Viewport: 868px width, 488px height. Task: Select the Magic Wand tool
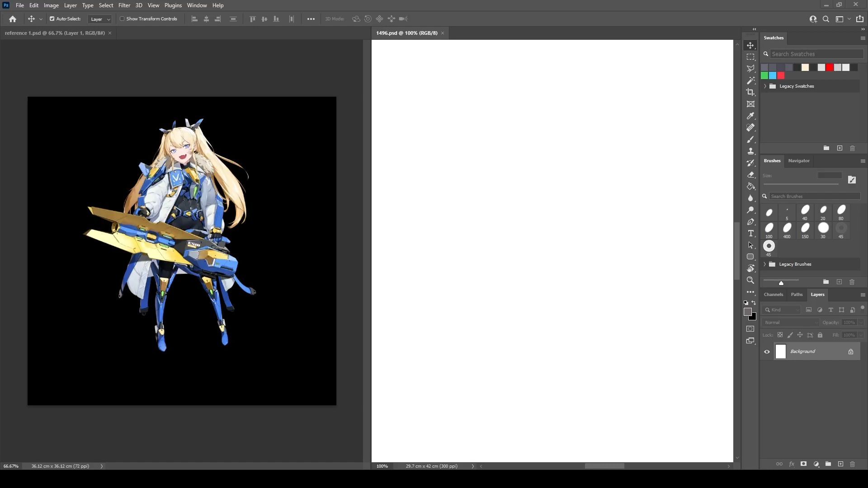pyautogui.click(x=750, y=80)
